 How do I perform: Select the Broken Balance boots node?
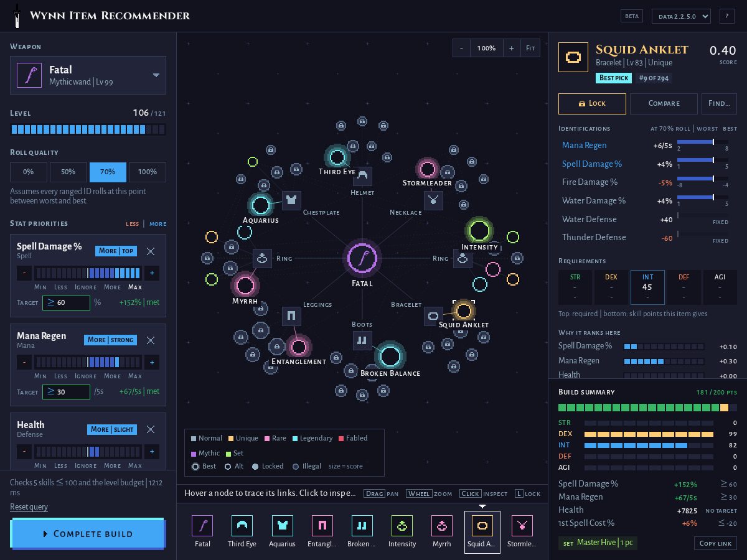390,357
